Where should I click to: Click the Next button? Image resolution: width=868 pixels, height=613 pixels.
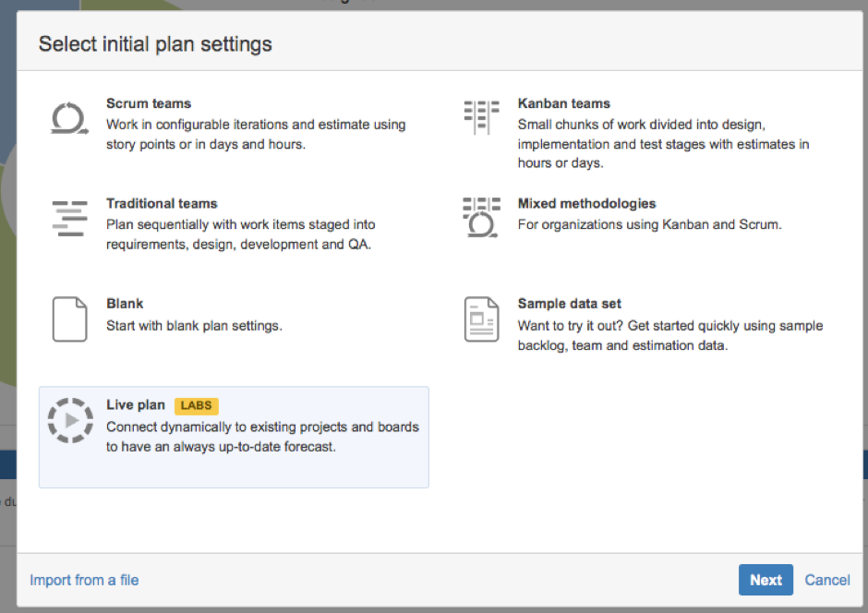[766, 580]
